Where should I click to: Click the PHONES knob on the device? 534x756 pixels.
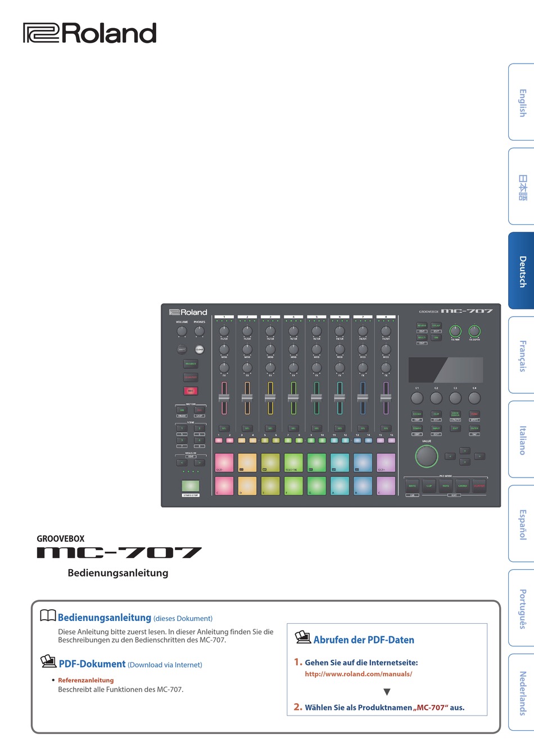pyautogui.click(x=200, y=331)
